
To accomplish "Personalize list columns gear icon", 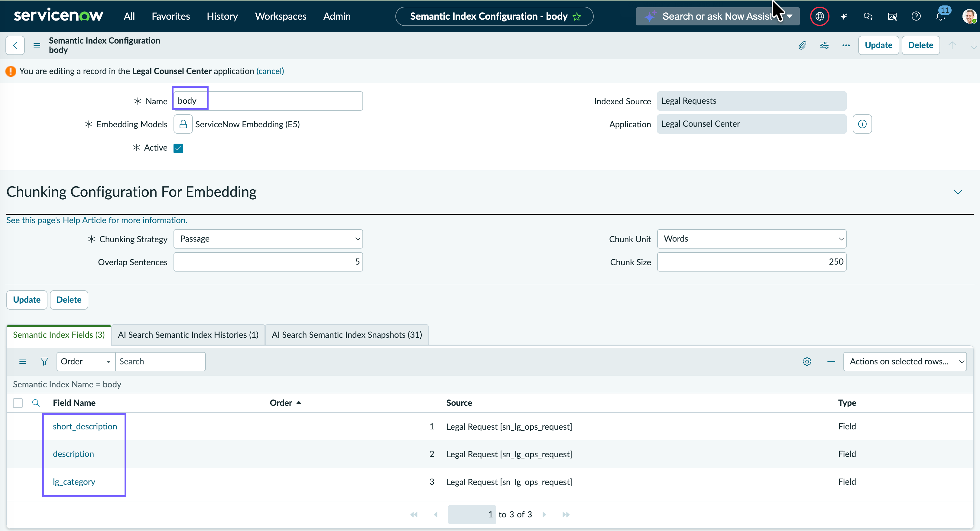I will tap(807, 362).
